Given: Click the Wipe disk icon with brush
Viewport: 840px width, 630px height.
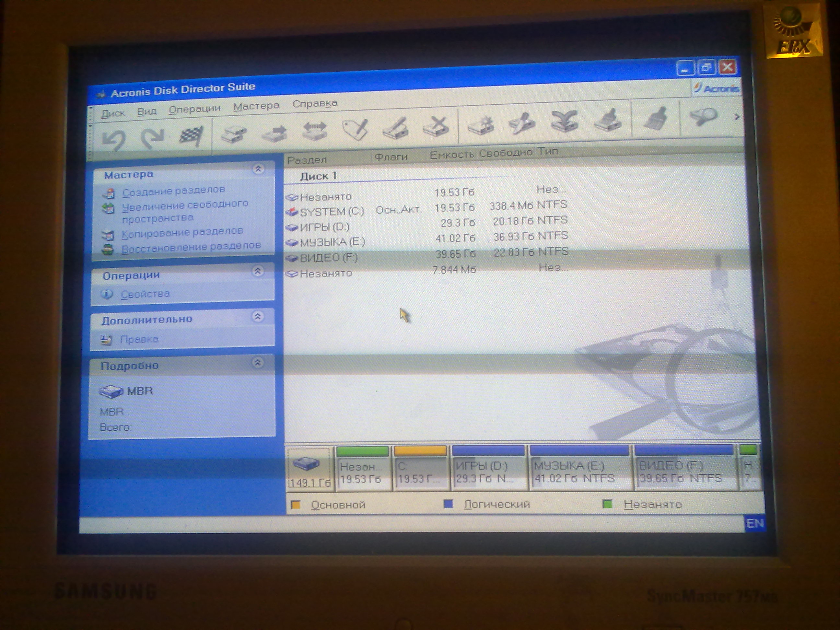Looking at the screenshot, I should tap(608, 120).
